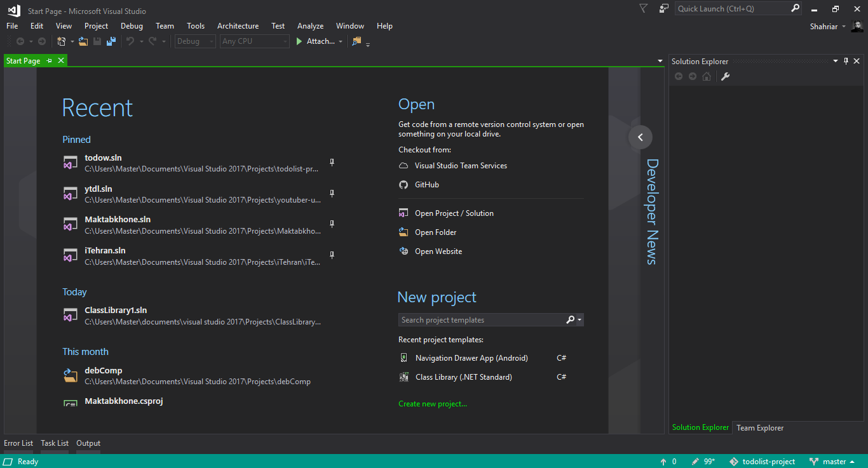Click the Solution Explorer Forward arrow

click(693, 76)
